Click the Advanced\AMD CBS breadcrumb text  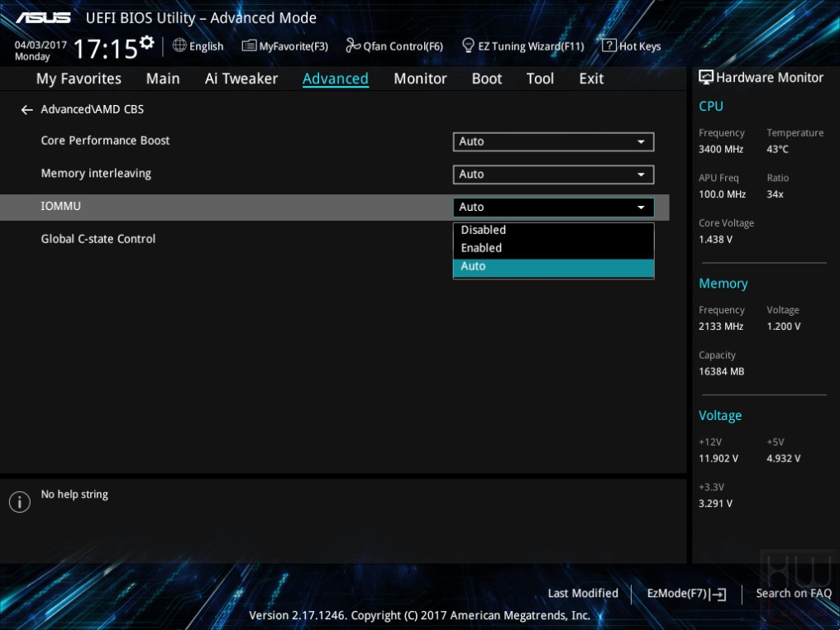[x=92, y=109]
